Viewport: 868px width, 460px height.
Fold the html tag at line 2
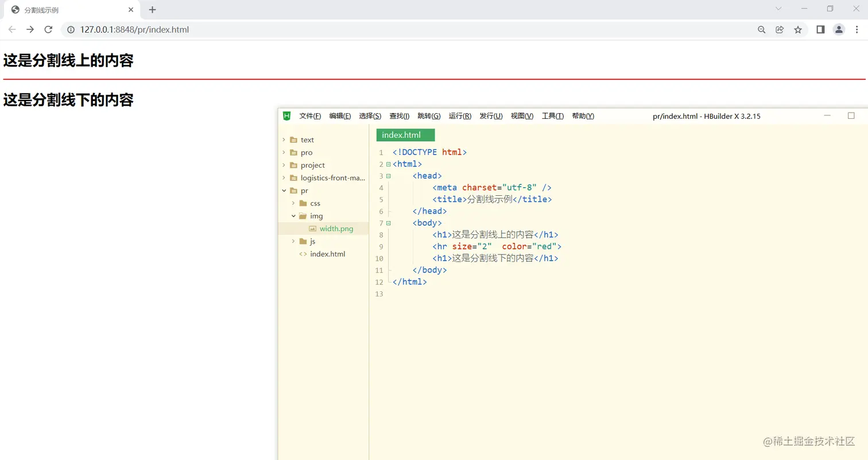(x=389, y=164)
